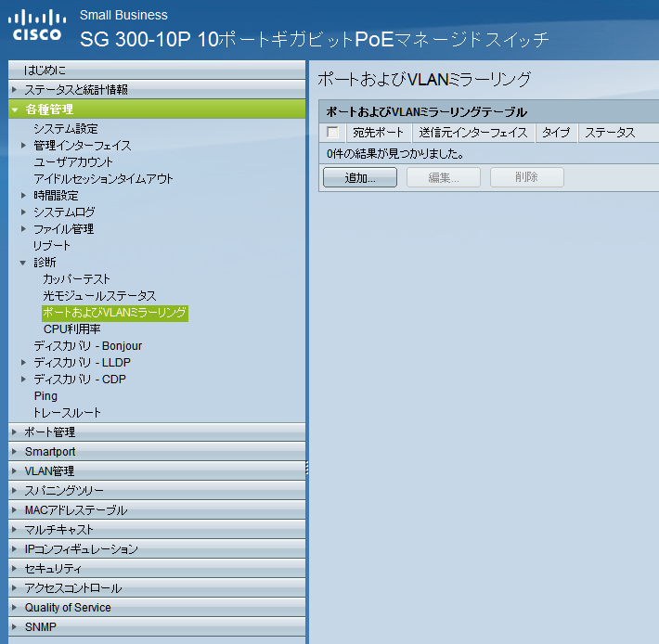Open 光モジュールステータス page

pos(99,296)
